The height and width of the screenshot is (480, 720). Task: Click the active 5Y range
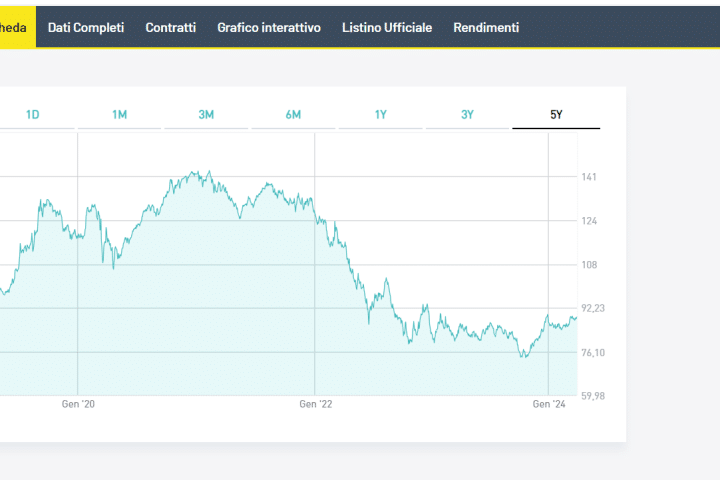(556, 115)
